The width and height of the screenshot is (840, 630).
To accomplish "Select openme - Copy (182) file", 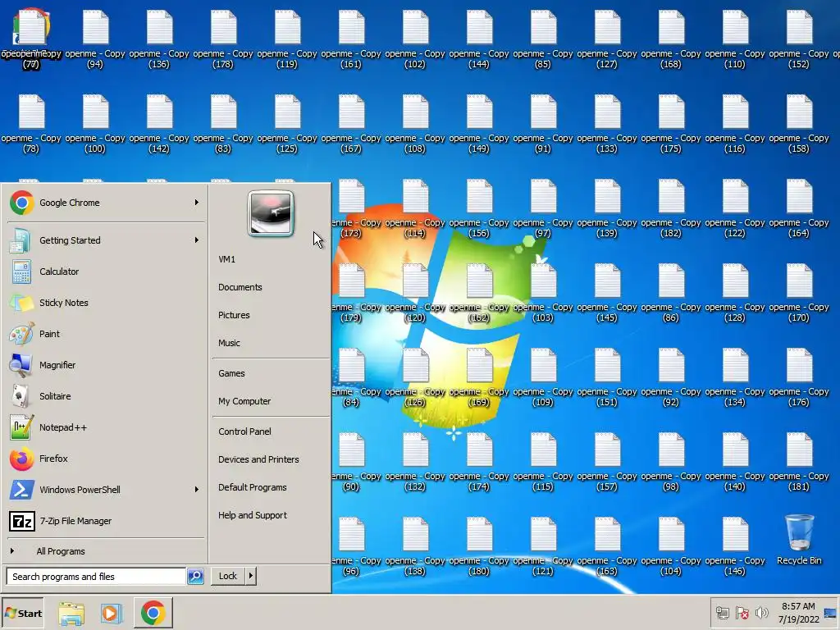I will [x=671, y=209].
